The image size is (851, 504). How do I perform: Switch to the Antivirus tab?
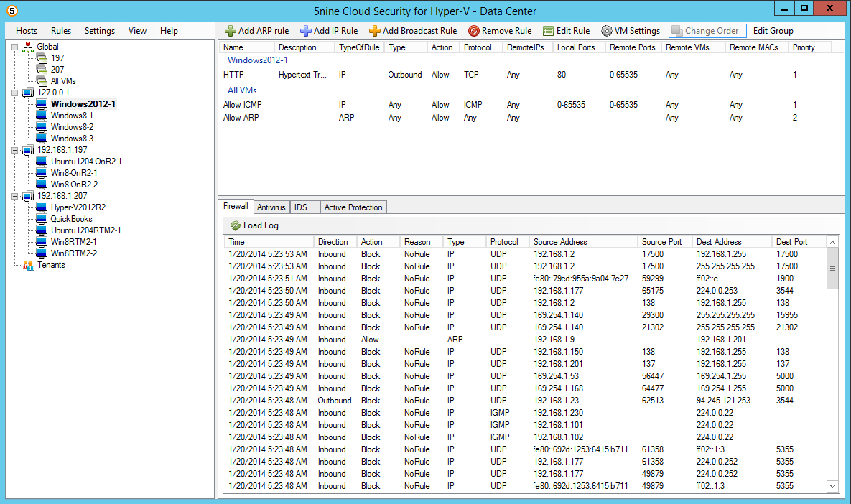pos(271,207)
